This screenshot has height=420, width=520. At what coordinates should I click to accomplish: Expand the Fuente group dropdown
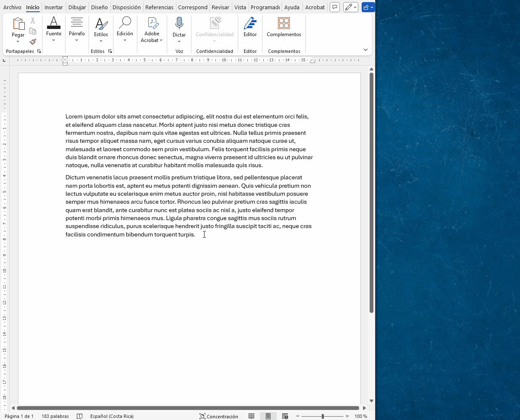click(x=54, y=40)
